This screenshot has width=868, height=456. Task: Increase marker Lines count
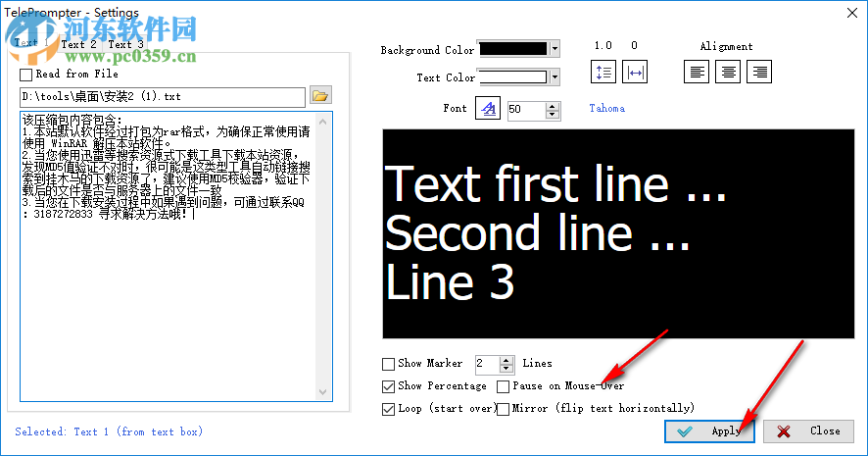point(506,360)
